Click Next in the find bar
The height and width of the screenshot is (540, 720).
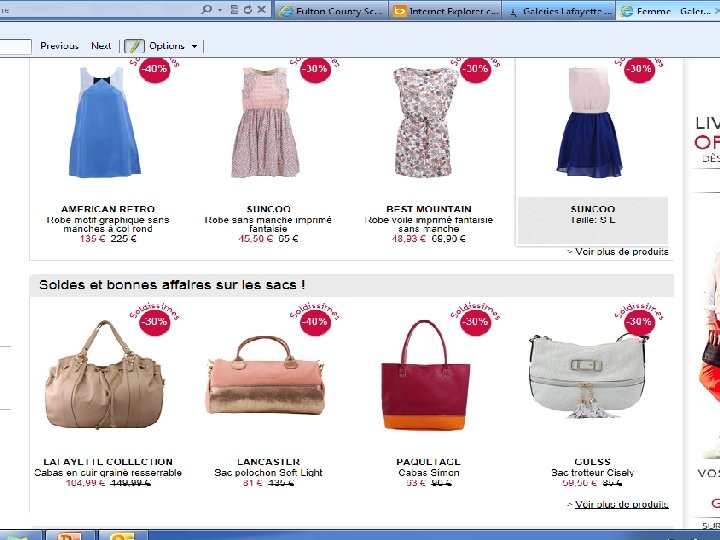tap(101, 46)
